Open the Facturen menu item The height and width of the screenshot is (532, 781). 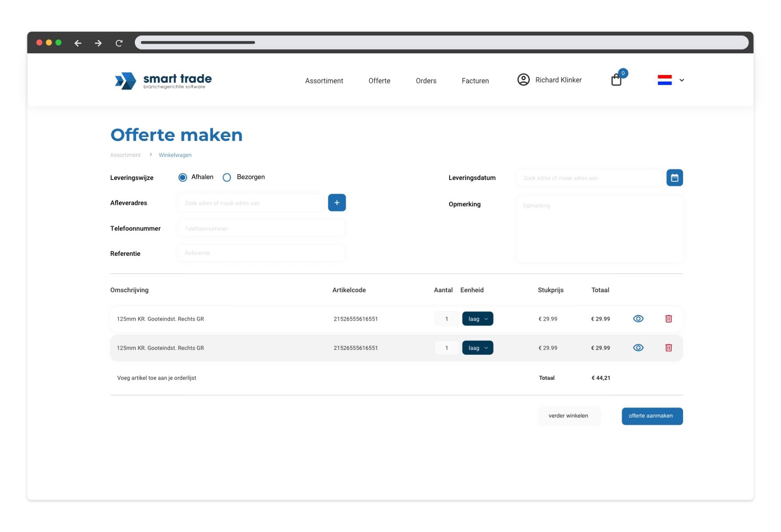click(x=475, y=81)
